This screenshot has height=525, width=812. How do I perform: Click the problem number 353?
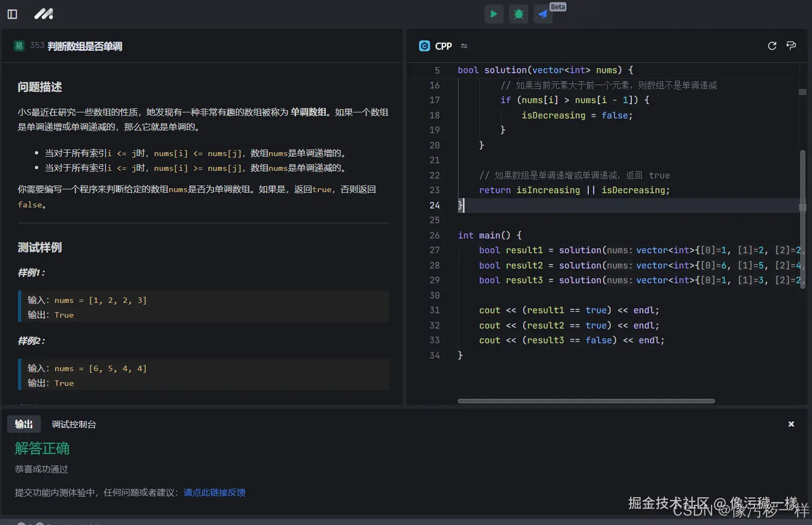point(37,45)
